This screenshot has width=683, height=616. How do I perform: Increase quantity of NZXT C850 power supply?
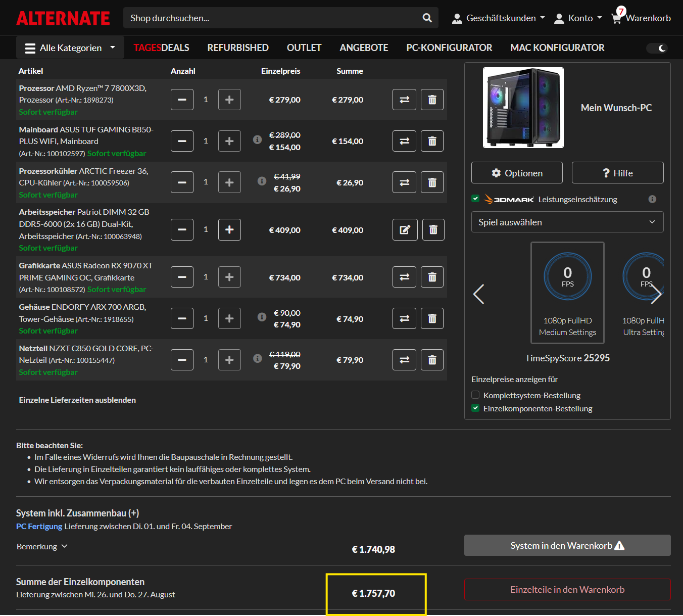tap(229, 360)
